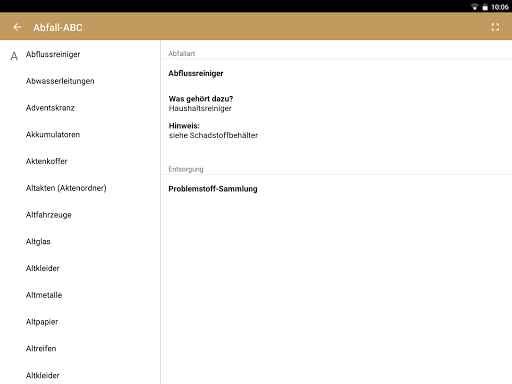Screen dimensions: 512x384
Task: Click the Abfallart section header
Action: click(181, 53)
